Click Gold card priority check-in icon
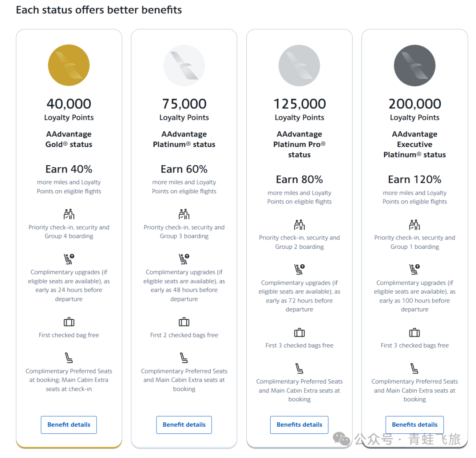The image size is (476, 458). coord(69,214)
